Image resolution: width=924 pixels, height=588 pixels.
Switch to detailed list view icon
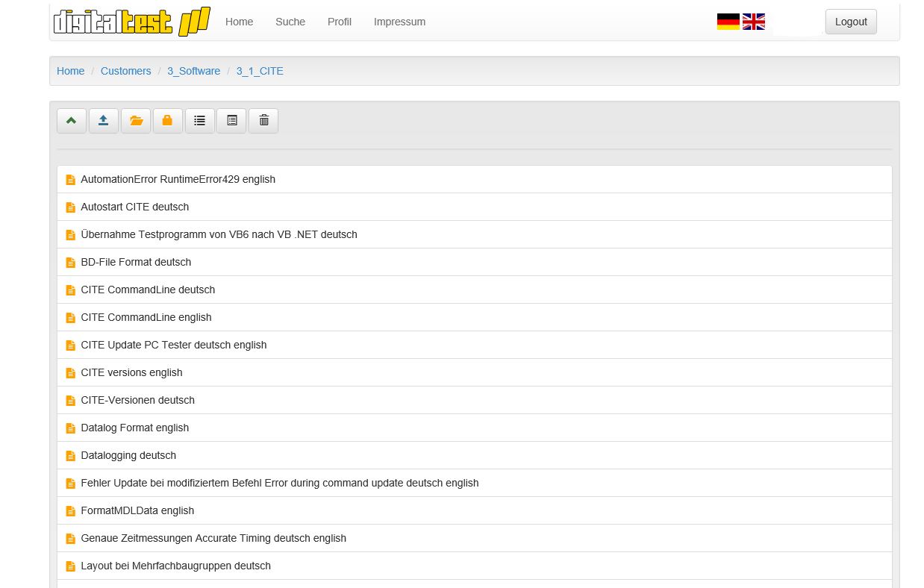click(231, 121)
